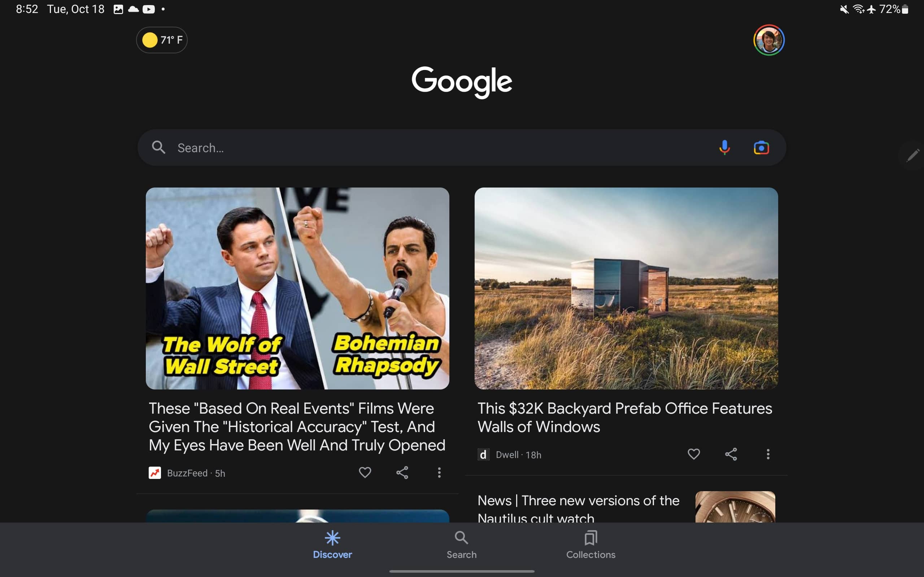The width and height of the screenshot is (924, 577).
Task: Open the BuzzFeed source logo
Action: coord(154,473)
